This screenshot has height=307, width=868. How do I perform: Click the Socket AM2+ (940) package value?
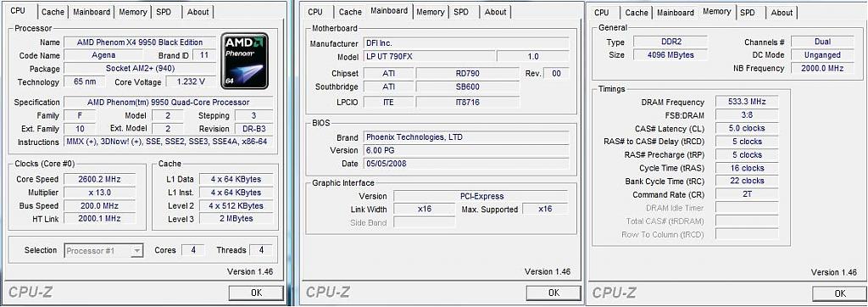[140, 69]
